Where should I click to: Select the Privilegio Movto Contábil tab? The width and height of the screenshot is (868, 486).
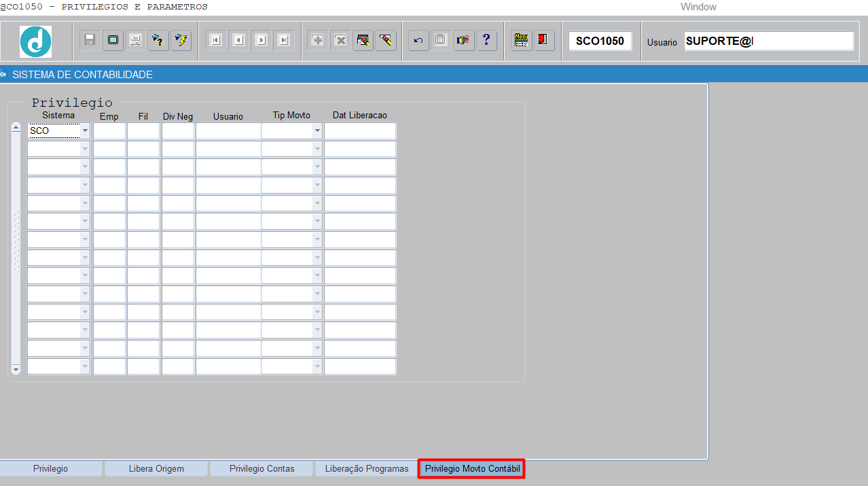pyautogui.click(x=472, y=469)
